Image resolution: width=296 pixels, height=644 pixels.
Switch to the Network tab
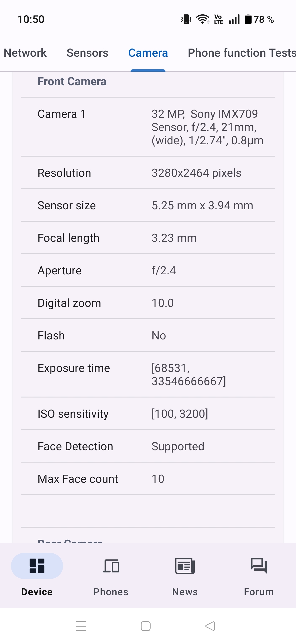point(25,53)
